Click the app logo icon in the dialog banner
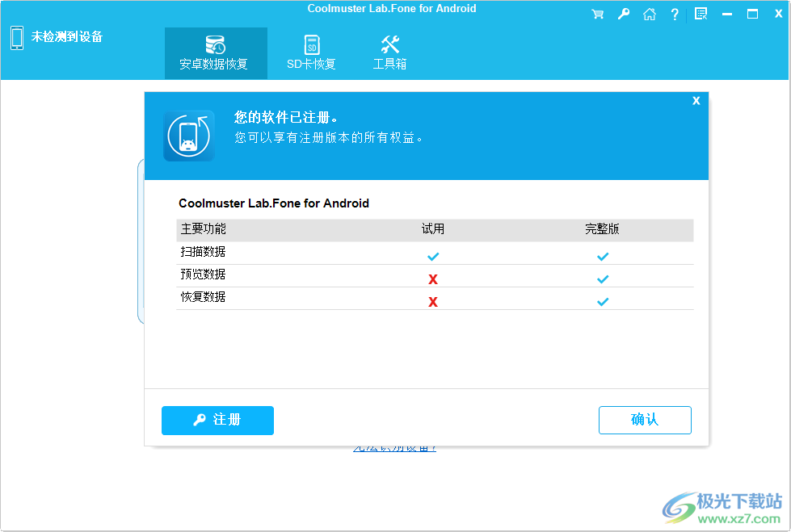 (x=188, y=135)
